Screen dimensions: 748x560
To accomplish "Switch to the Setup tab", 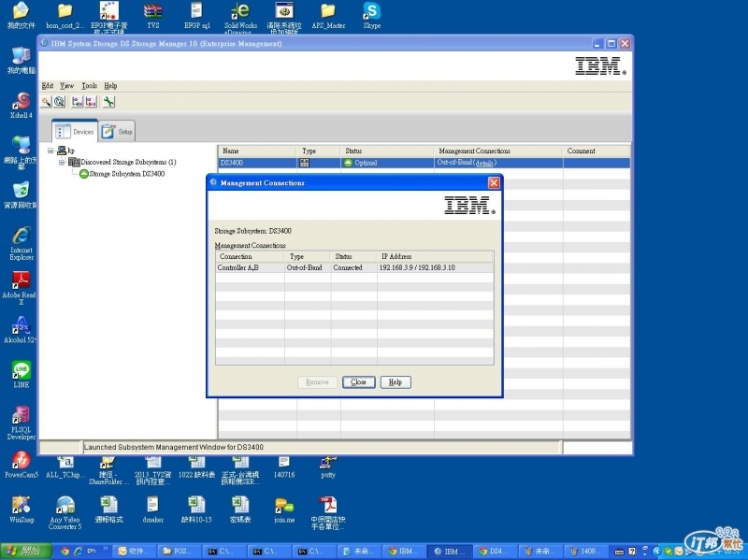I will tap(118, 131).
